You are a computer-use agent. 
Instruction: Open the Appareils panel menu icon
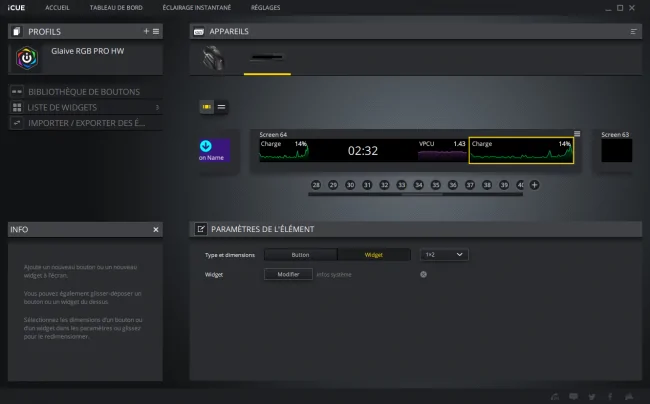pyautogui.click(x=633, y=31)
